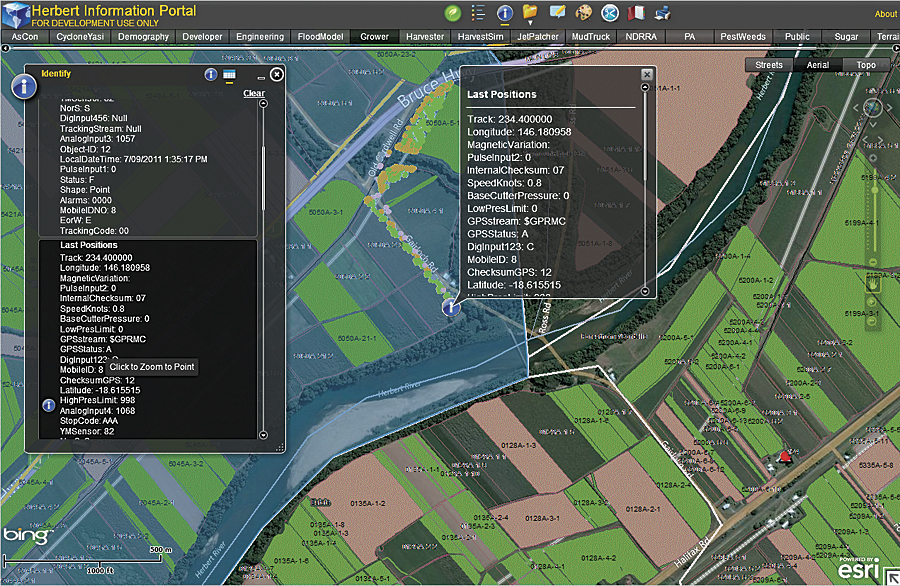
Task: Click LocalDateTime 7/09/2011 row in Identify
Action: [134, 159]
